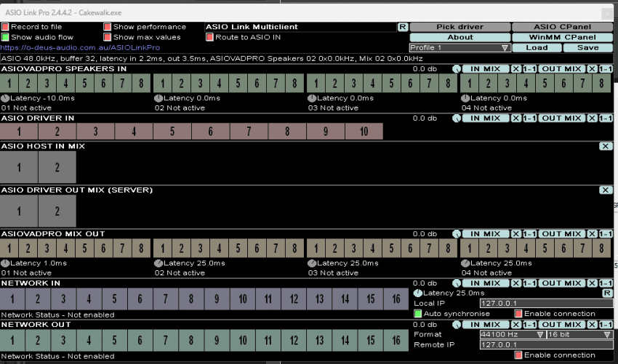Viewport: 618px width, 364px height.
Task: Click the Pick driver button
Action: click(x=460, y=27)
